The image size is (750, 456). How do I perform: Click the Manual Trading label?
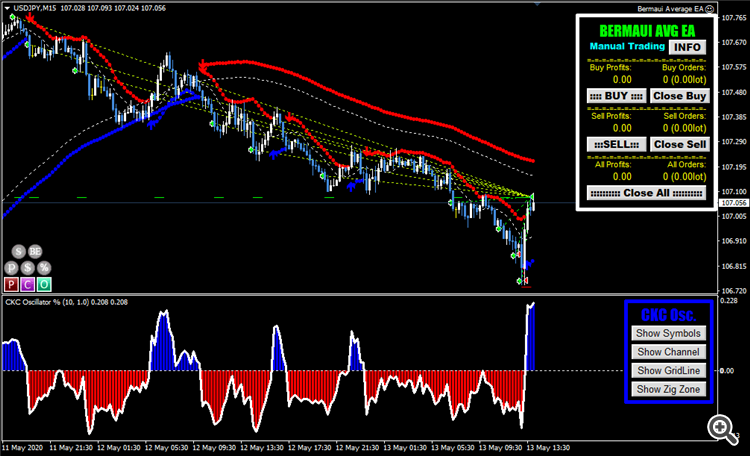click(627, 46)
